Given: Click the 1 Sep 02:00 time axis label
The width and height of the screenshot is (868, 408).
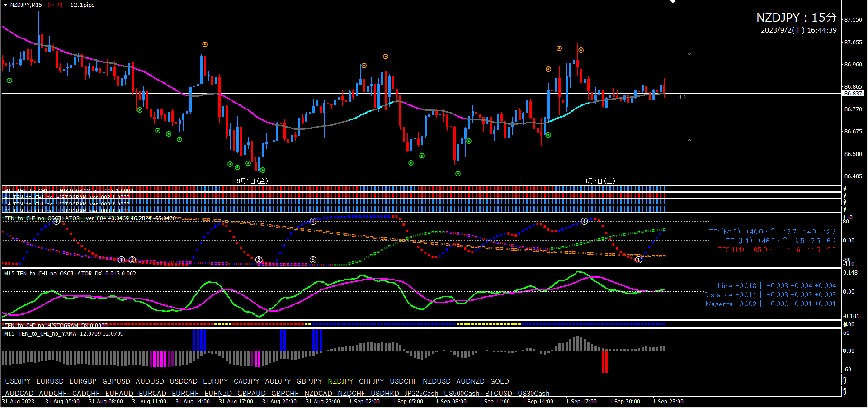Looking at the screenshot, I should [x=364, y=402].
